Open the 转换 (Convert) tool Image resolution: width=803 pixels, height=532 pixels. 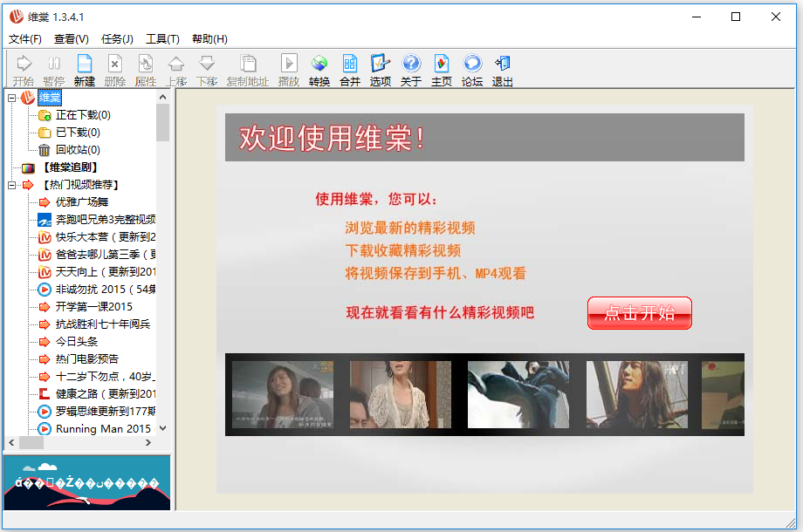(x=319, y=69)
